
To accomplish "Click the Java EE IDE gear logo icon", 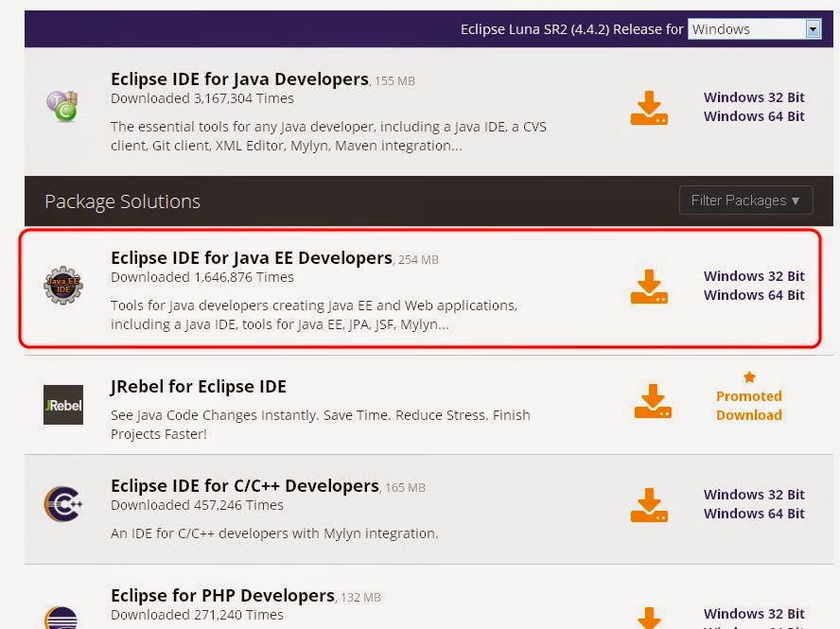I will 62,285.
